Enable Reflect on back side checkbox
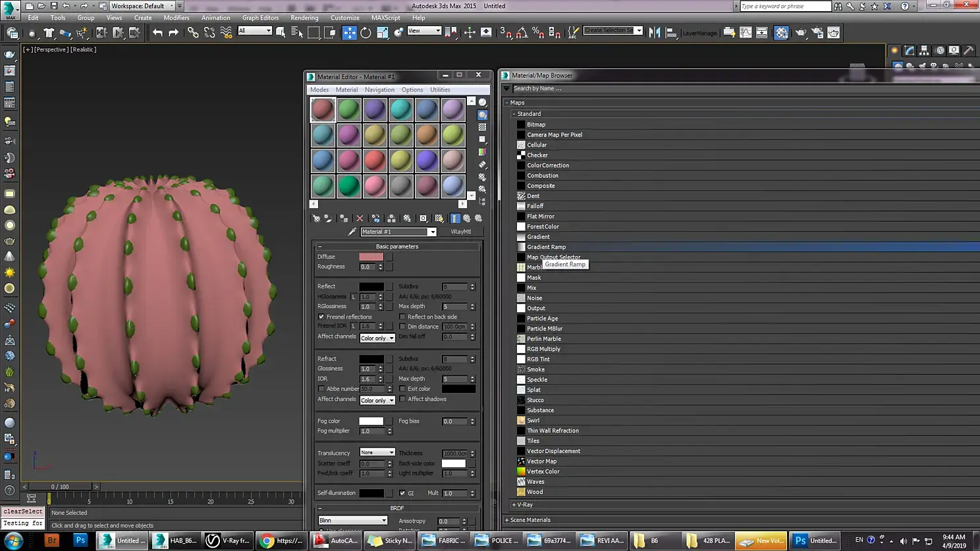 click(x=402, y=317)
